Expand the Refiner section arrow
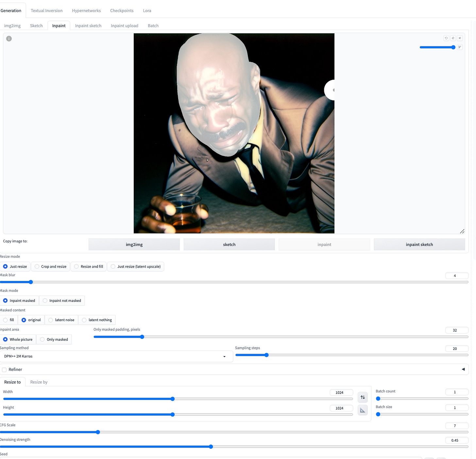Viewport: 476px width, 459px height. (463, 369)
